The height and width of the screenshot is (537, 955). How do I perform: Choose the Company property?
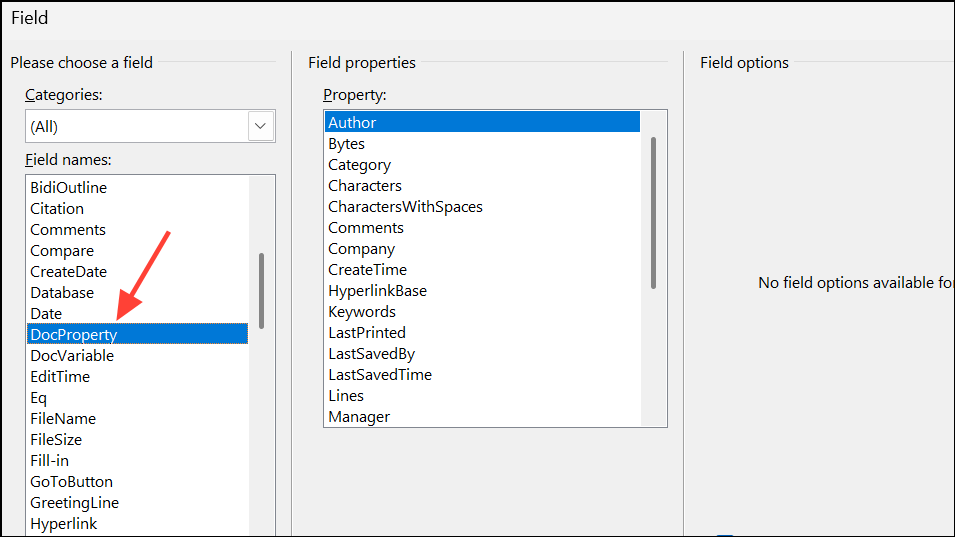tap(361, 249)
